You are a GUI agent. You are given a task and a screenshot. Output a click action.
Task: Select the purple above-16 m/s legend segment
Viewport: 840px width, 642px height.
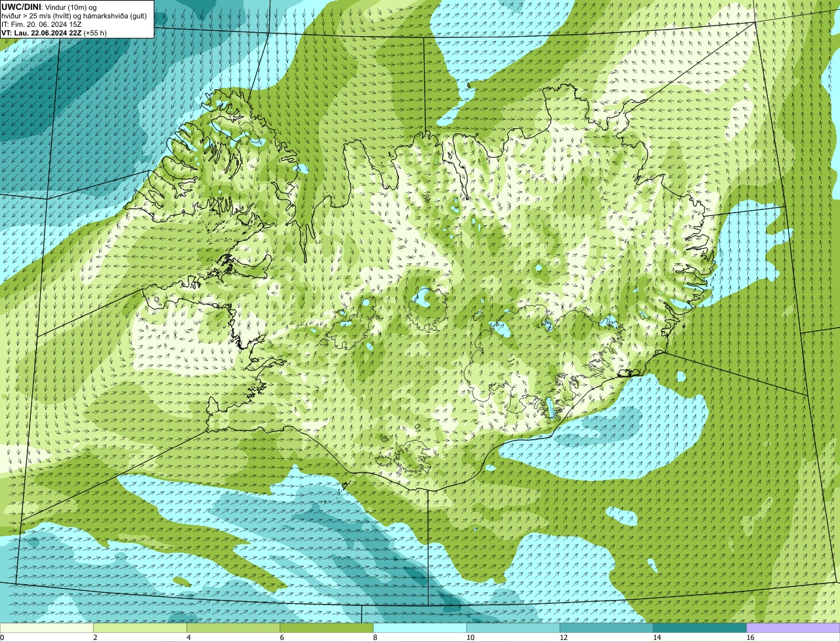[793, 628]
